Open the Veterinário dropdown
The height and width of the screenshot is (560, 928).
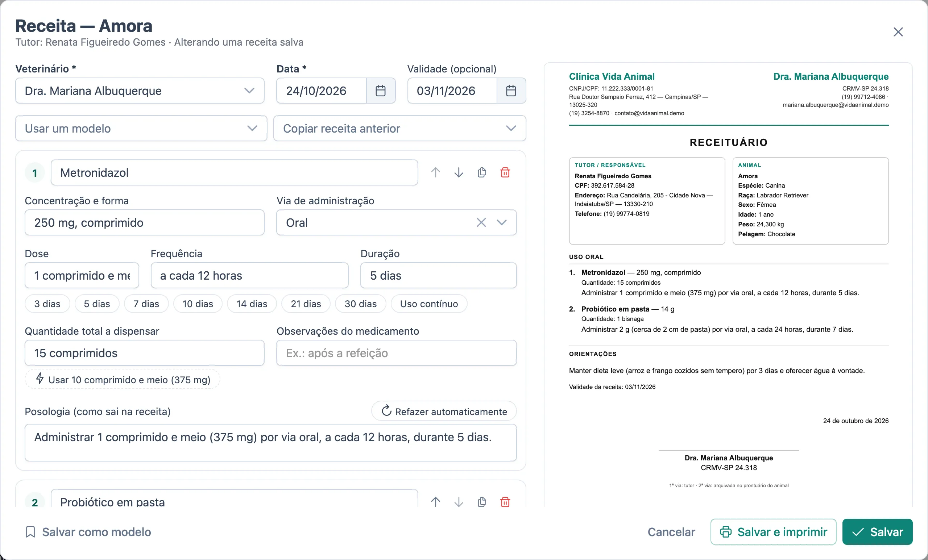140,91
